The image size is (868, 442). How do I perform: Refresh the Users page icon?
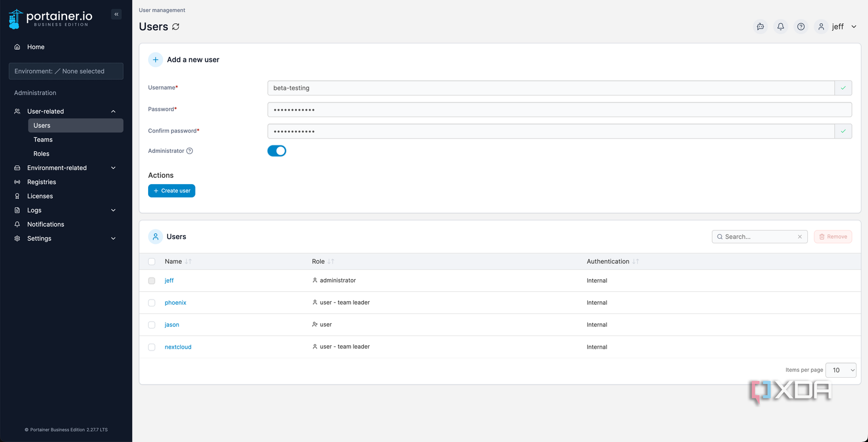(x=176, y=27)
